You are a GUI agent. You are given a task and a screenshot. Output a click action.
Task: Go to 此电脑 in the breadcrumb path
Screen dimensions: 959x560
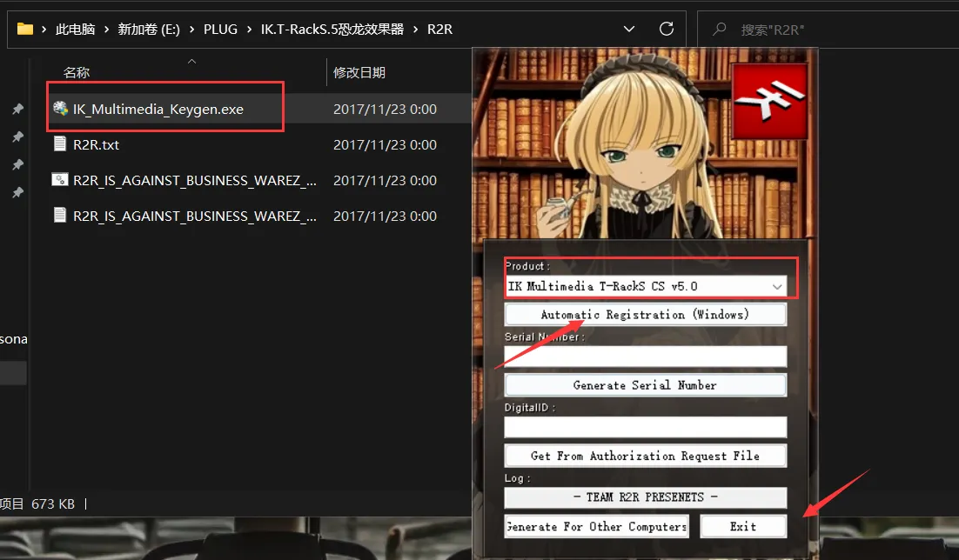pyautogui.click(x=75, y=30)
